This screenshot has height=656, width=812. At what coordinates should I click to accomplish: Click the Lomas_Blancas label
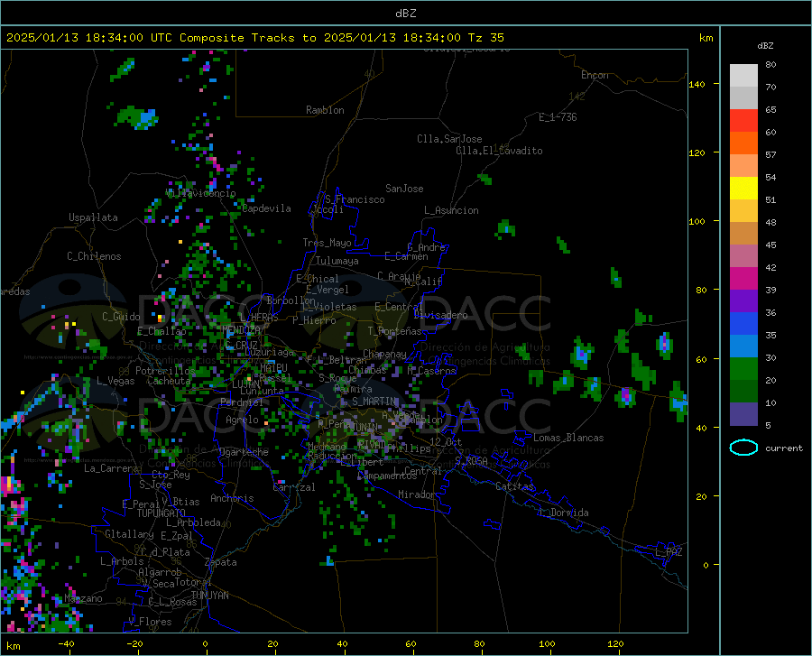coord(568,438)
